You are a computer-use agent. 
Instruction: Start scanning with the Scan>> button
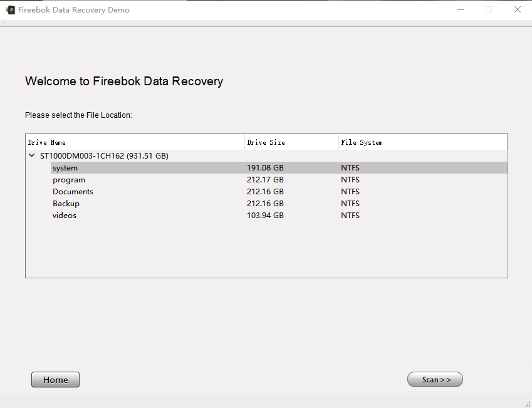tap(435, 379)
